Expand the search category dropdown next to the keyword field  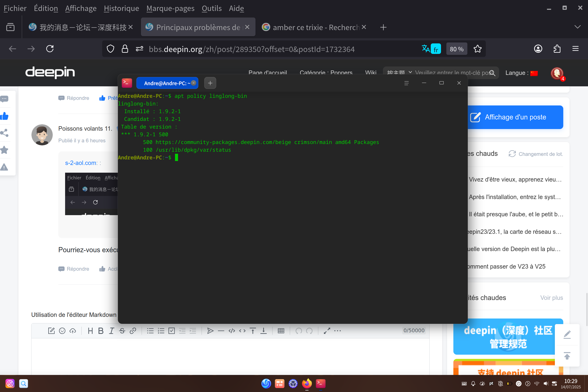coord(399,73)
